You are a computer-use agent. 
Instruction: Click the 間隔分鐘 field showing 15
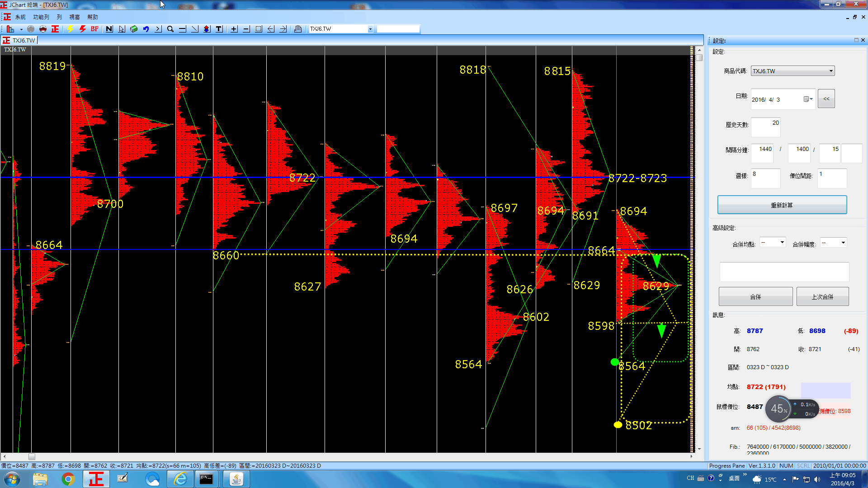pos(830,153)
